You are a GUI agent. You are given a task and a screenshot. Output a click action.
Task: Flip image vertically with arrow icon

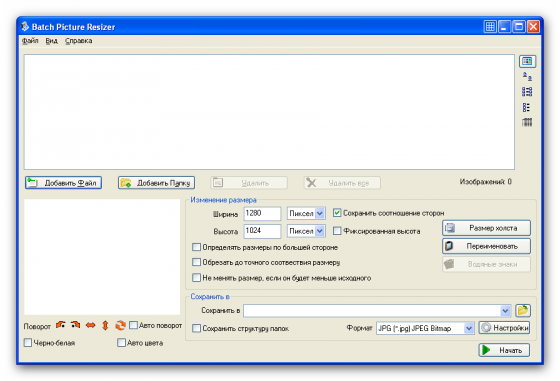click(x=105, y=325)
